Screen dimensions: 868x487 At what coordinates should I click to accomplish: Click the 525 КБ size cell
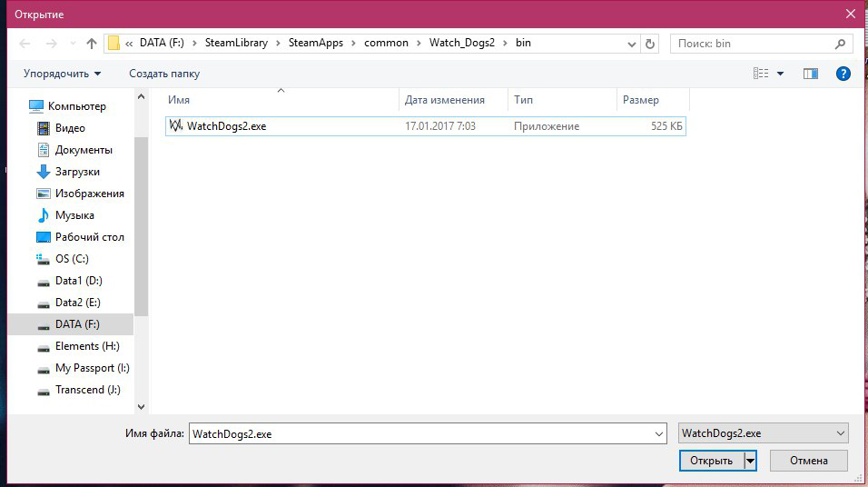tap(666, 126)
